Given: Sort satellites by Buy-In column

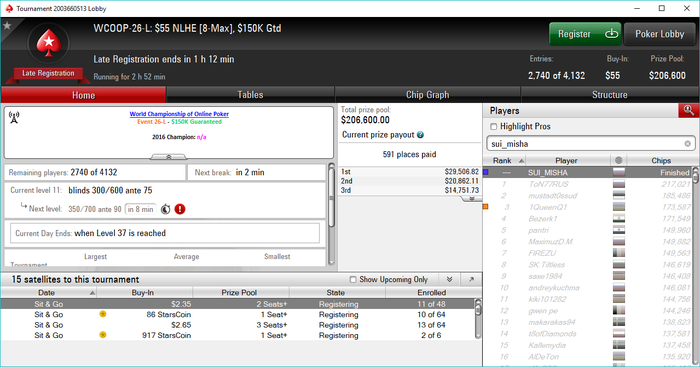Looking at the screenshot, I should pos(145,292).
